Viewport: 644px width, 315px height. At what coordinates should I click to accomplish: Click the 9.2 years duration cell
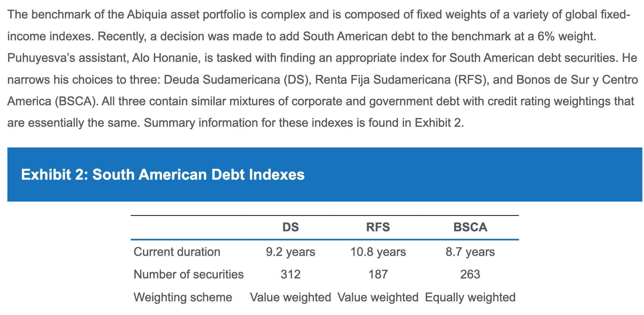(291, 252)
